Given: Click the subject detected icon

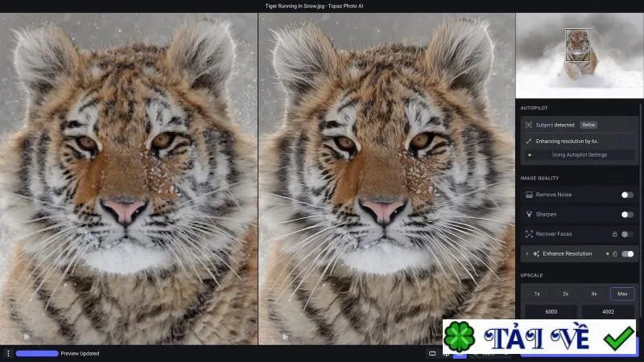Looking at the screenshot, I should click(x=529, y=125).
